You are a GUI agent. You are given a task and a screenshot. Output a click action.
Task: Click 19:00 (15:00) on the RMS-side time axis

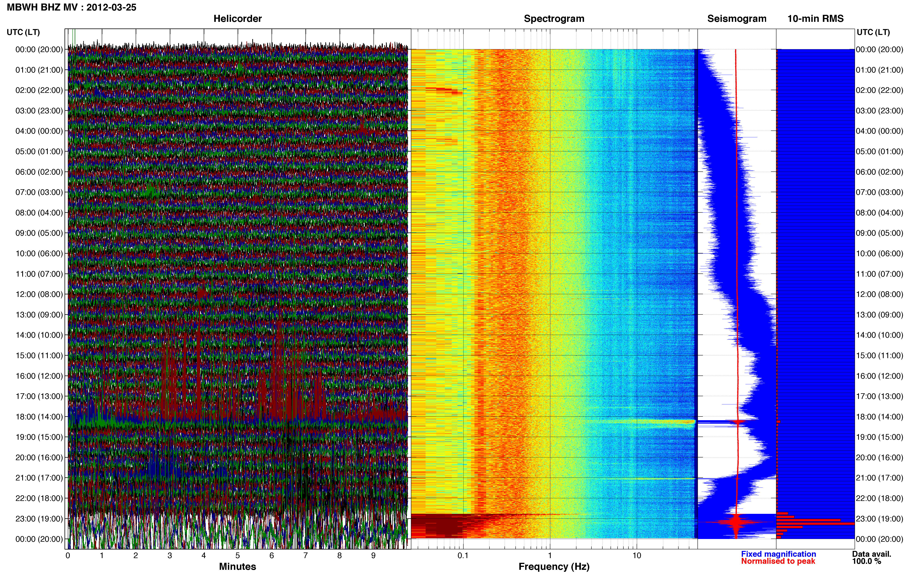click(879, 437)
